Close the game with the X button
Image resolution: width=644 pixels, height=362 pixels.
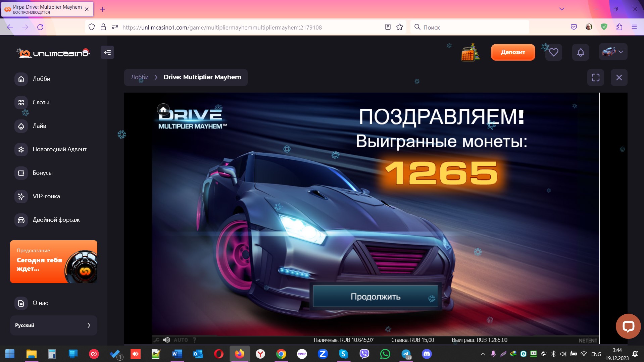click(619, 77)
